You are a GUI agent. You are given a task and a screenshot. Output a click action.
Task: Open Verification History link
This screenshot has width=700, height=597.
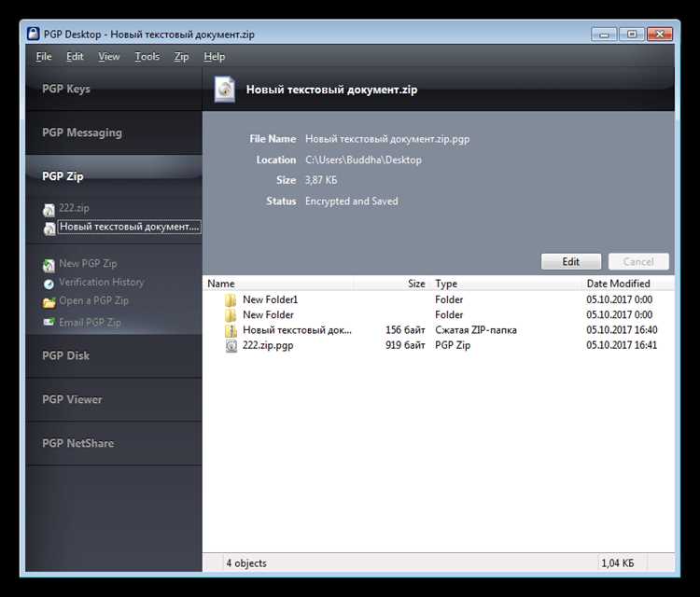[x=102, y=282]
